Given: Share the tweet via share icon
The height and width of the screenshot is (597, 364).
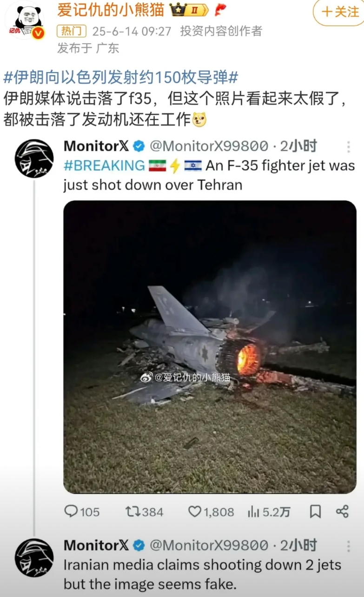Looking at the screenshot, I should (x=342, y=511).
